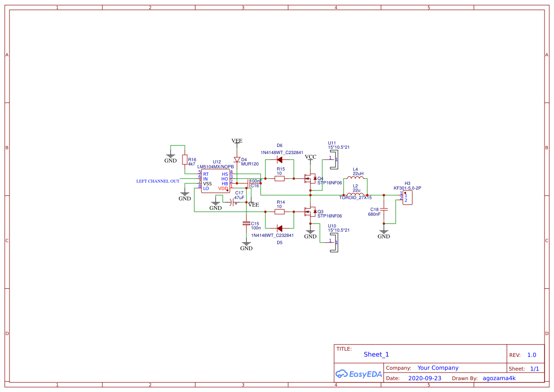Select connector H3 KF301-5.0-2P

[x=408, y=197]
